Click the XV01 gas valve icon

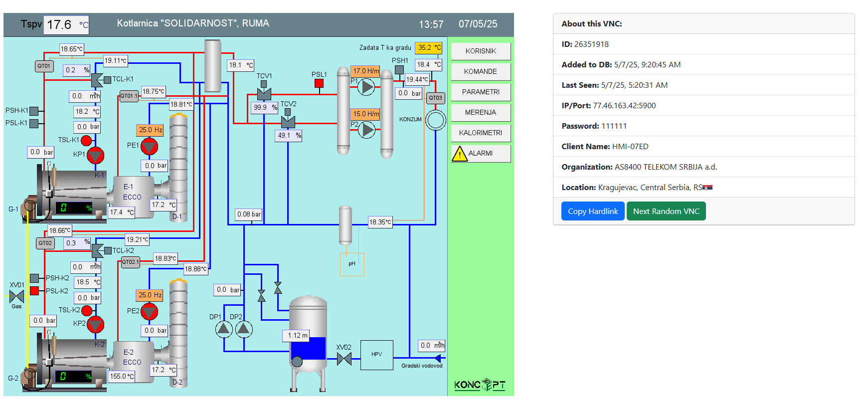click(16, 296)
